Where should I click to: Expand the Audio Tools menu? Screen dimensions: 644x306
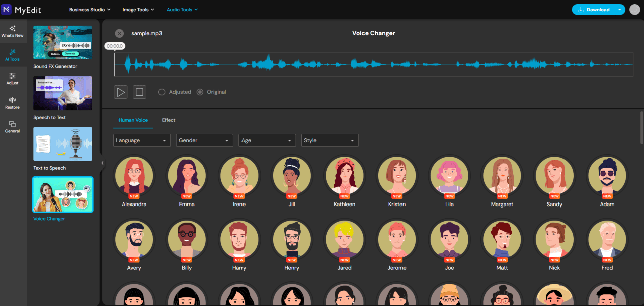[182, 10]
